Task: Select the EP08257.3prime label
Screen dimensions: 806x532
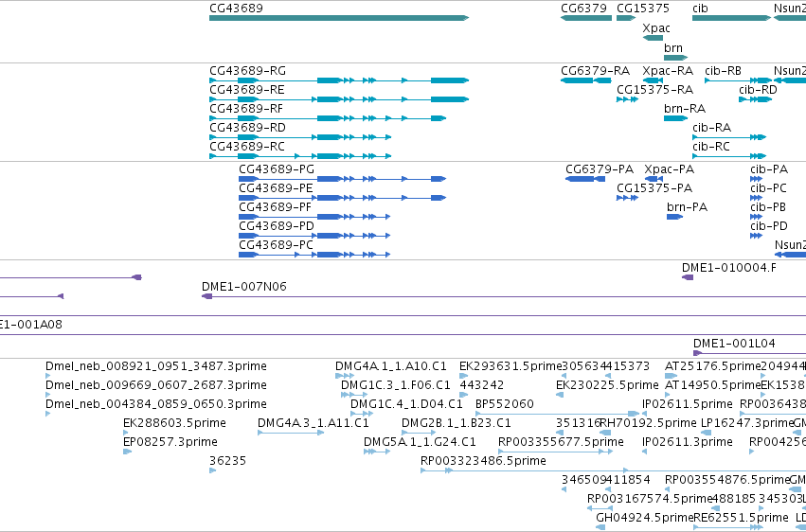Action: tap(170, 443)
